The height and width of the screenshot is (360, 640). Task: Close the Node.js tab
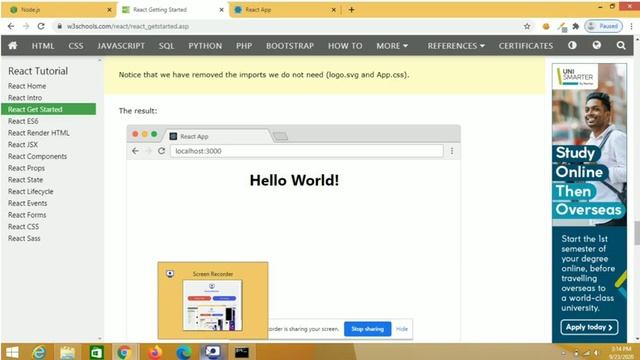109,10
